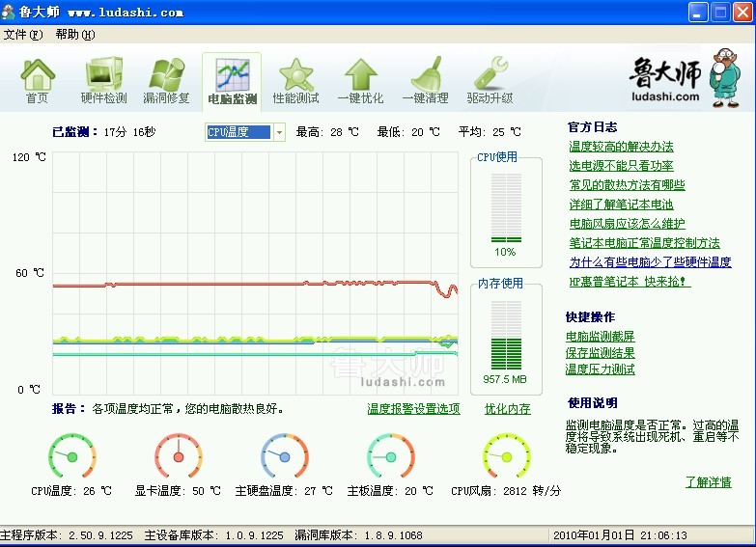Click the 2010年01月01日 date in status bar
Image resolution: width=756 pixels, height=547 pixels.
coord(594,535)
